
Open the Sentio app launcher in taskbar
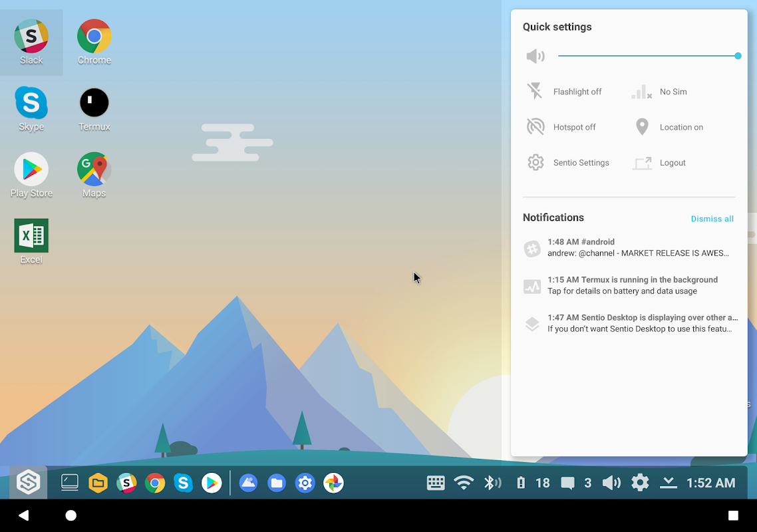pos(27,483)
